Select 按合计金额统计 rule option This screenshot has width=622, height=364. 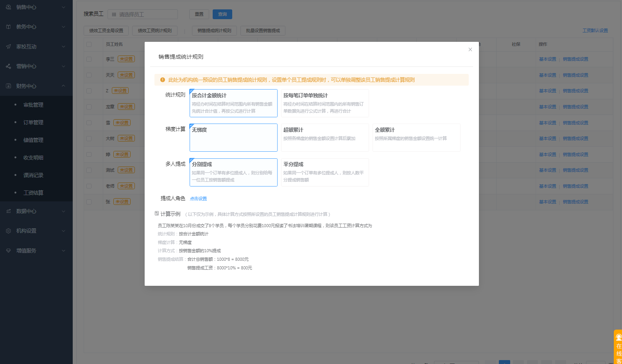pos(233,103)
